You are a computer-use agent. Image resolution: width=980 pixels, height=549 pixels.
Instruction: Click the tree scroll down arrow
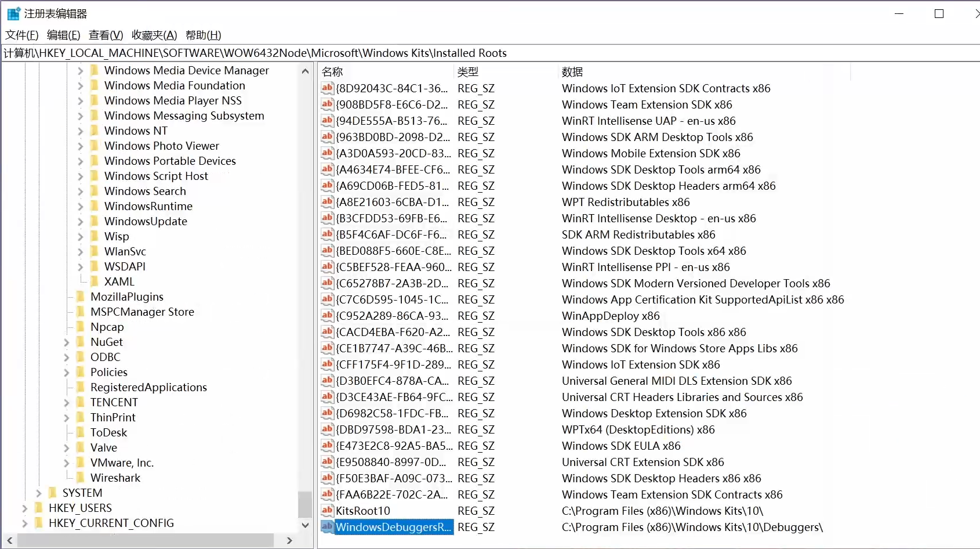[305, 525]
